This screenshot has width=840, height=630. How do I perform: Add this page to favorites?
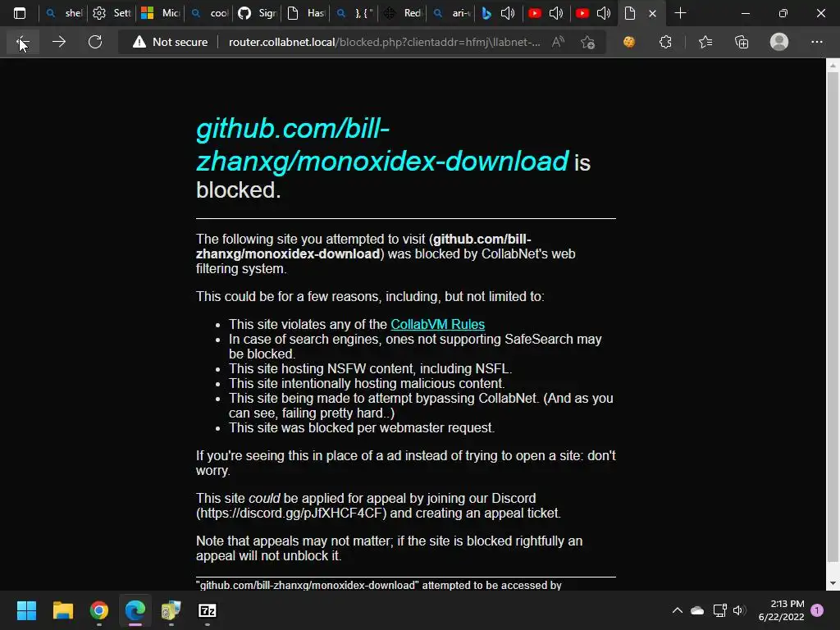(587, 42)
